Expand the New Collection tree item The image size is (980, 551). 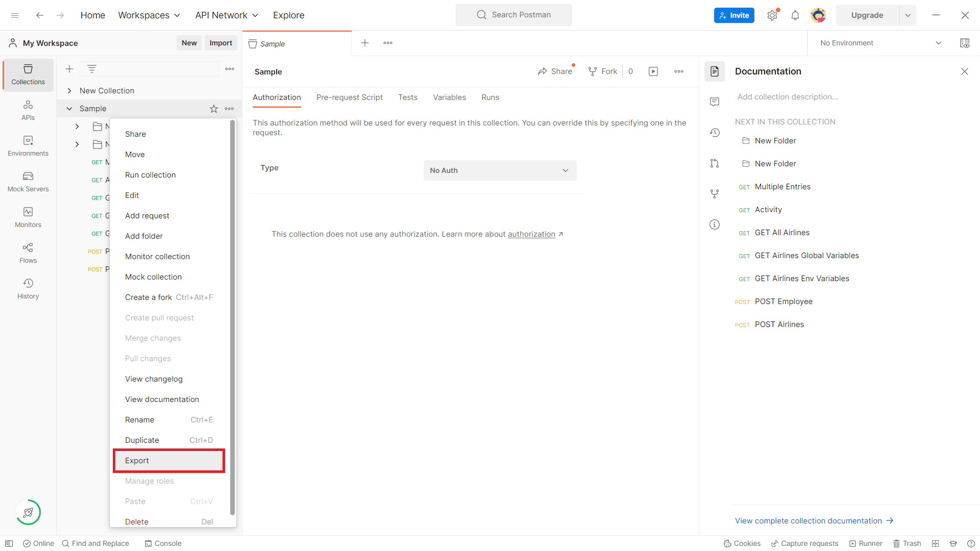click(x=69, y=91)
